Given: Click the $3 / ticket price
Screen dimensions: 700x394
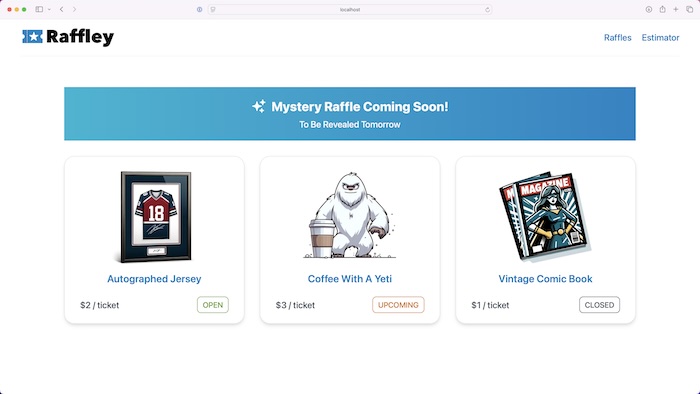Looking at the screenshot, I should [295, 305].
